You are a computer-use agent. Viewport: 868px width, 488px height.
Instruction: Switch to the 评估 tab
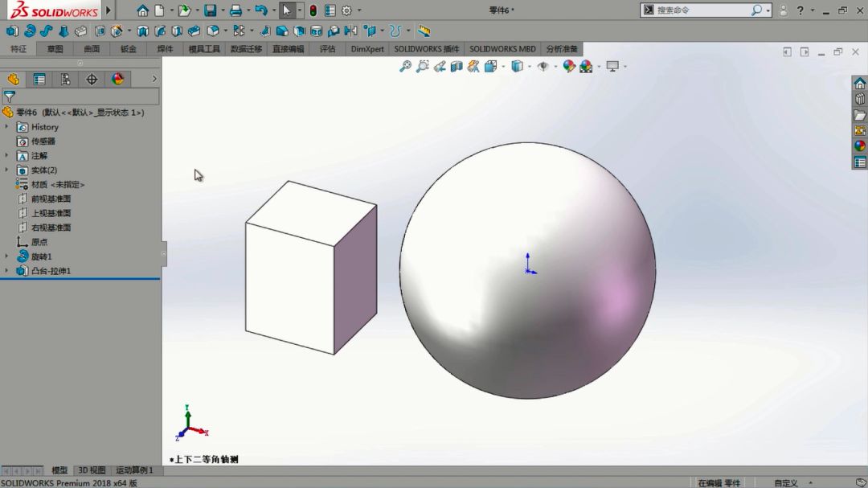tap(327, 49)
